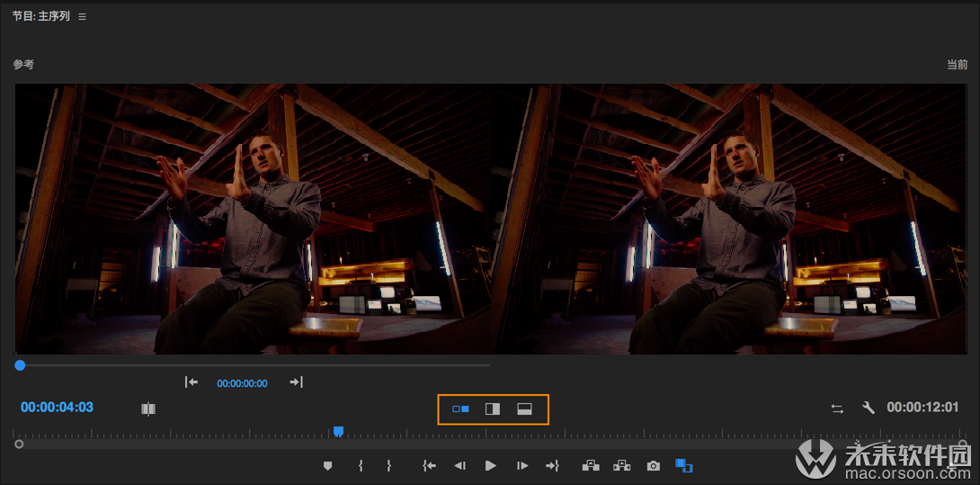Go to the Out point
This screenshot has width=980, height=485.
coord(552,465)
